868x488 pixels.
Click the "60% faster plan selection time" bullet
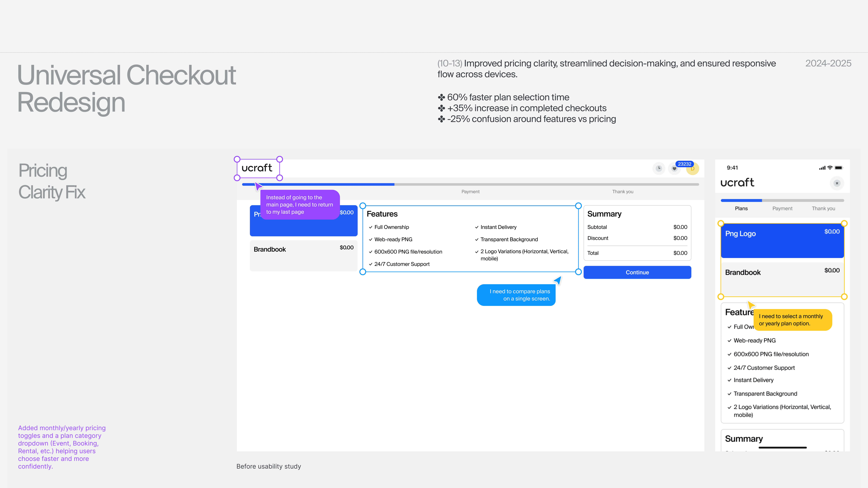tap(503, 97)
